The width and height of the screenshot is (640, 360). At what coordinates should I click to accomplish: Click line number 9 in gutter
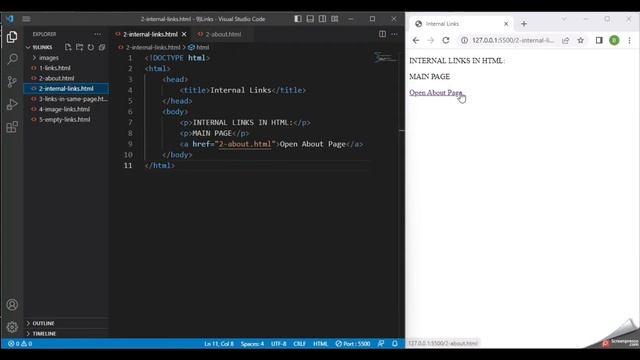(x=130, y=144)
